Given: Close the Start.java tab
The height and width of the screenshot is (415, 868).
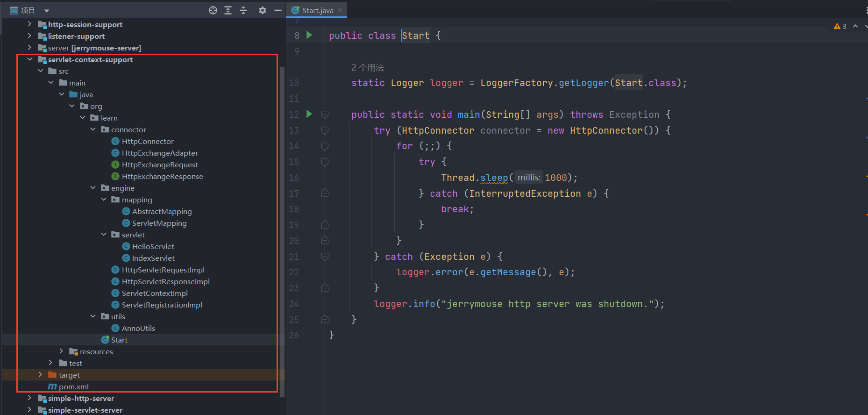Looking at the screenshot, I should click(x=340, y=10).
